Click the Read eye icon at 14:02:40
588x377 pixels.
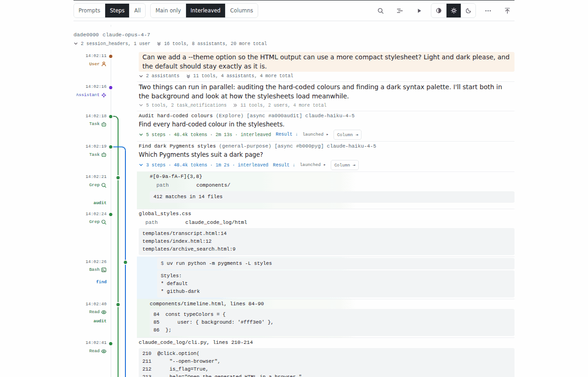click(x=104, y=312)
